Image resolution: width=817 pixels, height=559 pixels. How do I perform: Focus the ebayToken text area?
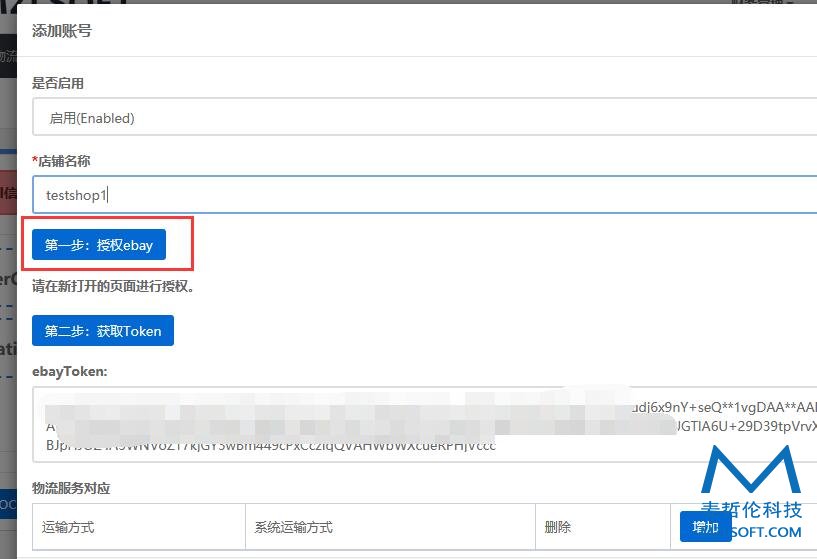pos(424,425)
